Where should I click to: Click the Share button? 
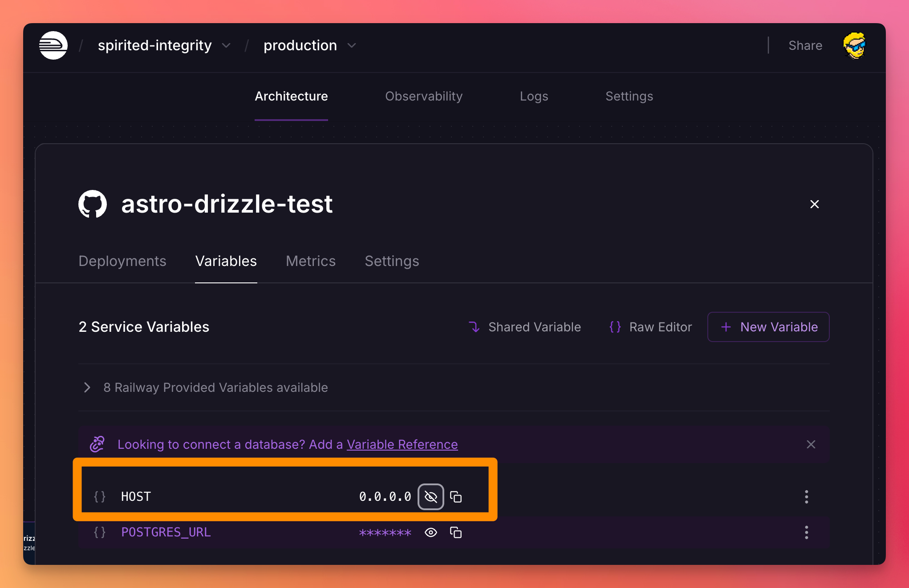805,45
